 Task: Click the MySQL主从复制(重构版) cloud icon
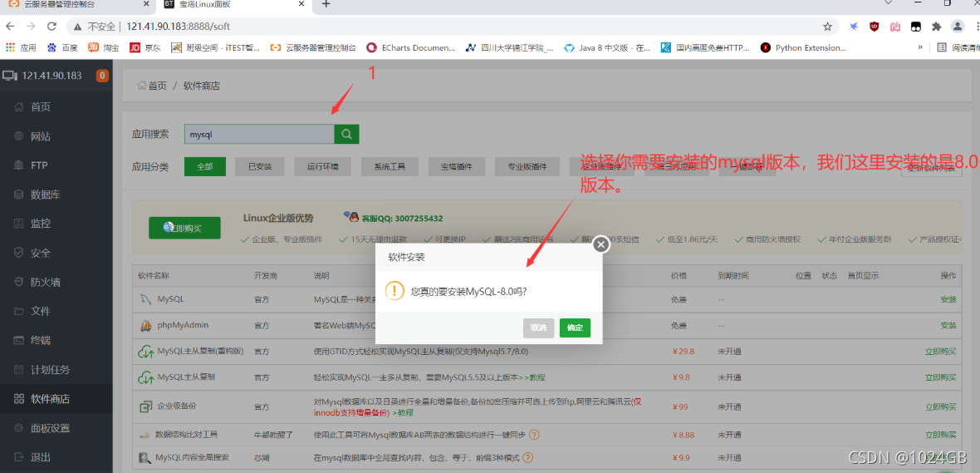pos(145,352)
